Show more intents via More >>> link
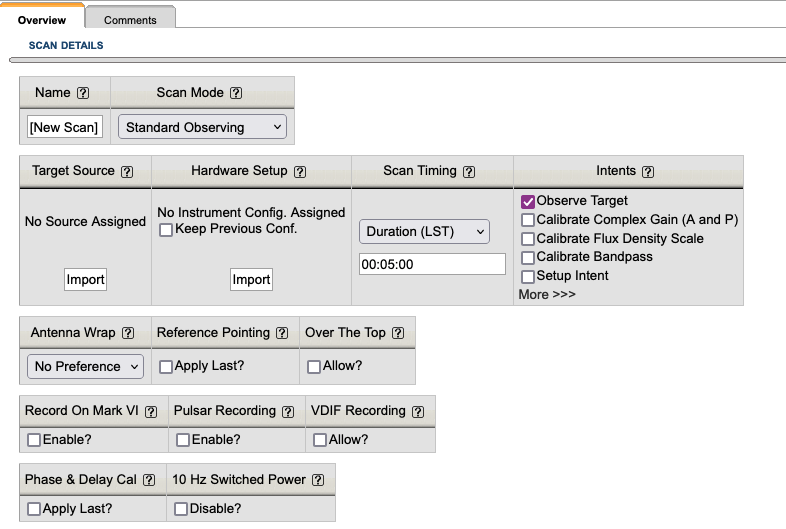This screenshot has width=786, height=529. (x=546, y=294)
